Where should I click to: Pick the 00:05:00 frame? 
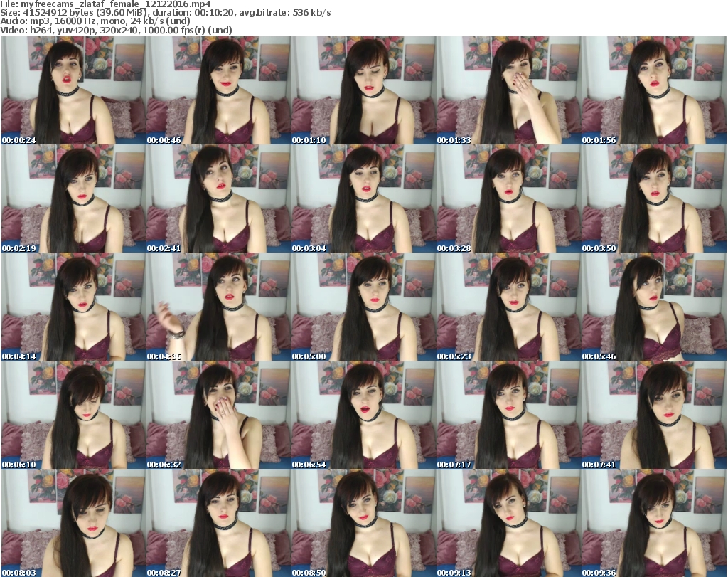363,307
